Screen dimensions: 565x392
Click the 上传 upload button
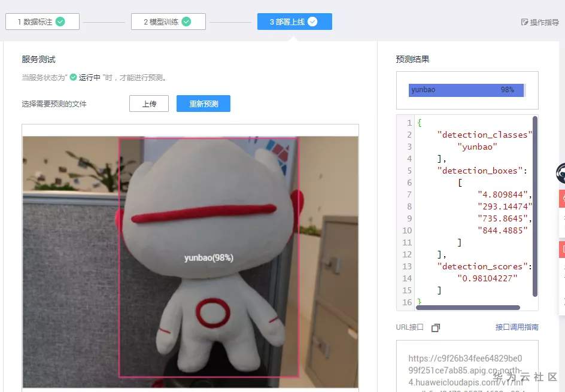[x=149, y=104]
